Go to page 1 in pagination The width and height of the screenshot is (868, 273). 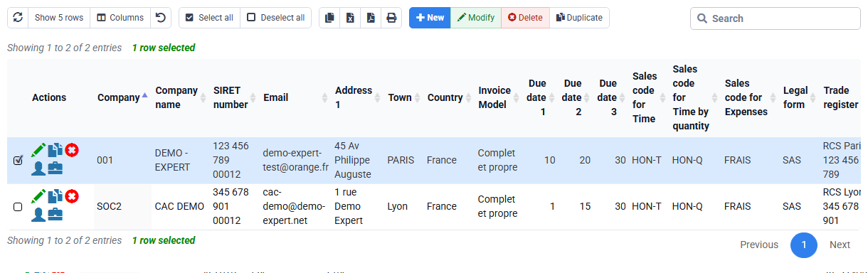[x=804, y=245]
